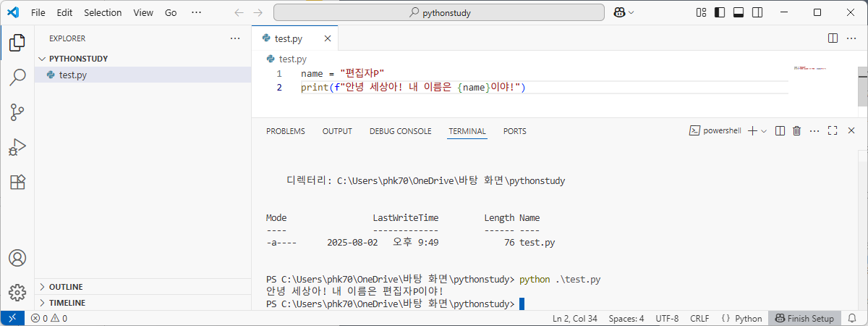Click the terminal prompt cursor line
868x326 pixels.
coord(395,304)
